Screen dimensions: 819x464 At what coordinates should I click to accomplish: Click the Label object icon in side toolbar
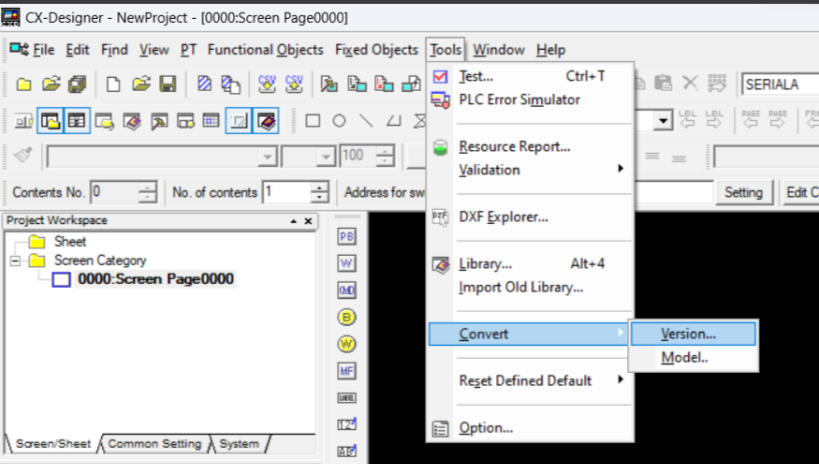pyautogui.click(x=347, y=398)
